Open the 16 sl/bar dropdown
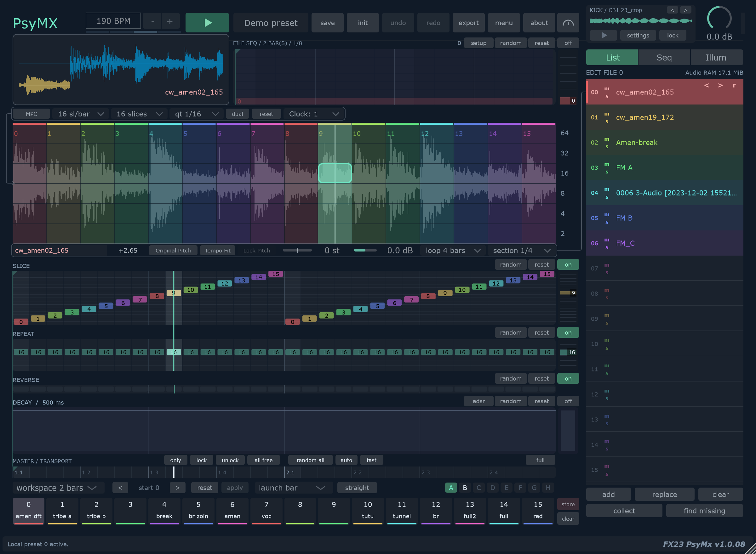 pos(81,114)
